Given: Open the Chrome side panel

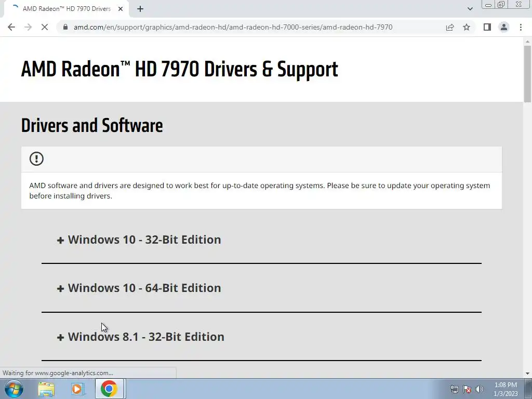Looking at the screenshot, I should (x=487, y=27).
